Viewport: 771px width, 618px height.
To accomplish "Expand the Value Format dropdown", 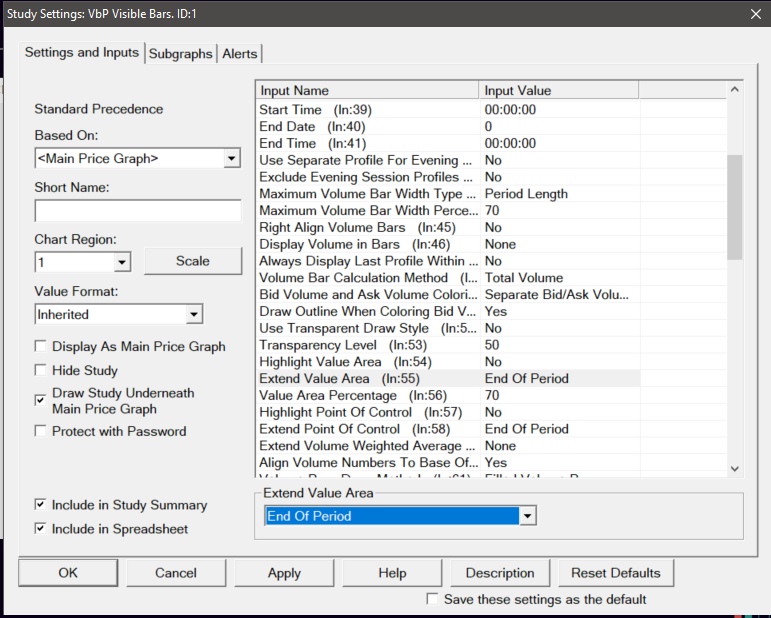I will [x=193, y=314].
